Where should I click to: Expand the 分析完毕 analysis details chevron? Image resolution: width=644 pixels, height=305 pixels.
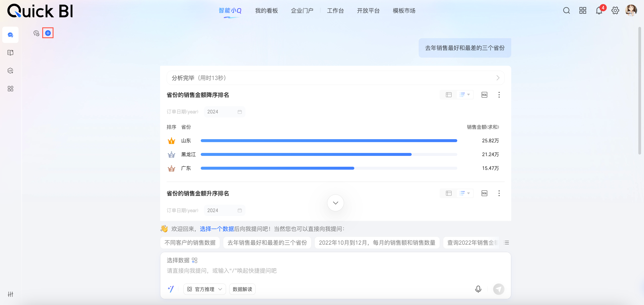point(497,78)
